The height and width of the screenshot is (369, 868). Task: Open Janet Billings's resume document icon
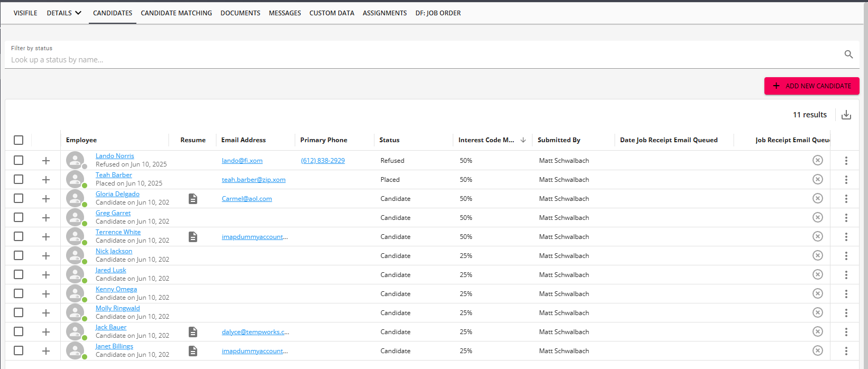[193, 351]
